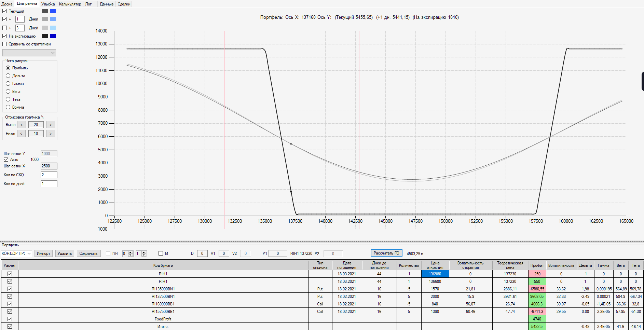
Task: Click the Дельта column header
Action: [x=586, y=265]
